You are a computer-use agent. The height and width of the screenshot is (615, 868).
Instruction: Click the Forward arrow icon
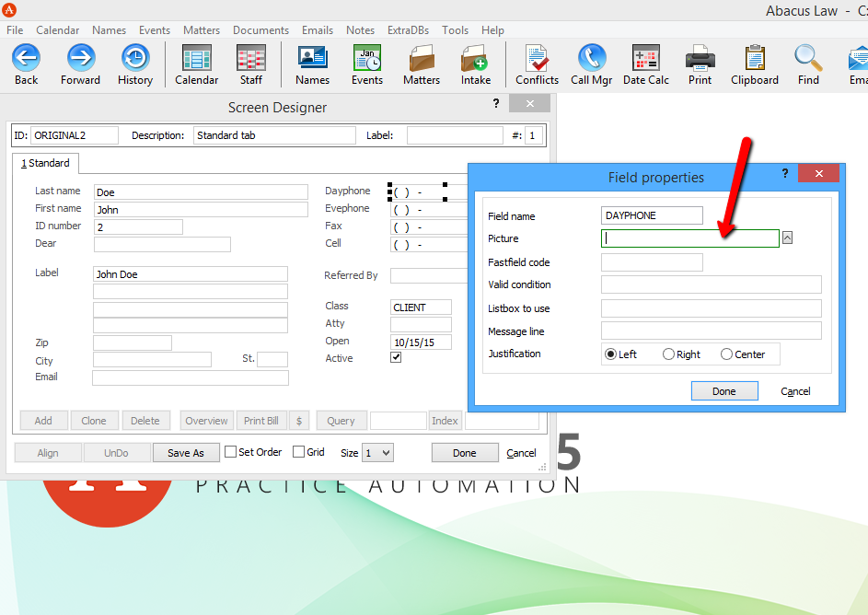click(81, 58)
